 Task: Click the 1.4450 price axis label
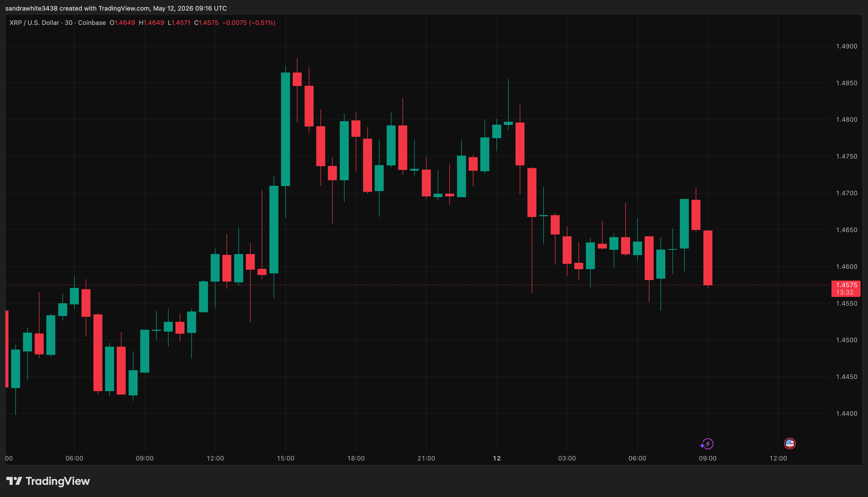click(x=847, y=377)
